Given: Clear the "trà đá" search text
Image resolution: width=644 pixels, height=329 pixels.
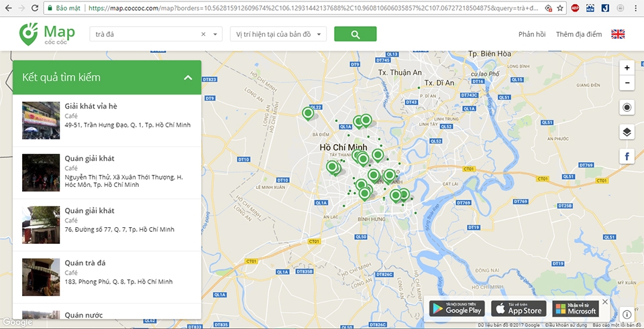Looking at the screenshot, I should click(x=203, y=34).
